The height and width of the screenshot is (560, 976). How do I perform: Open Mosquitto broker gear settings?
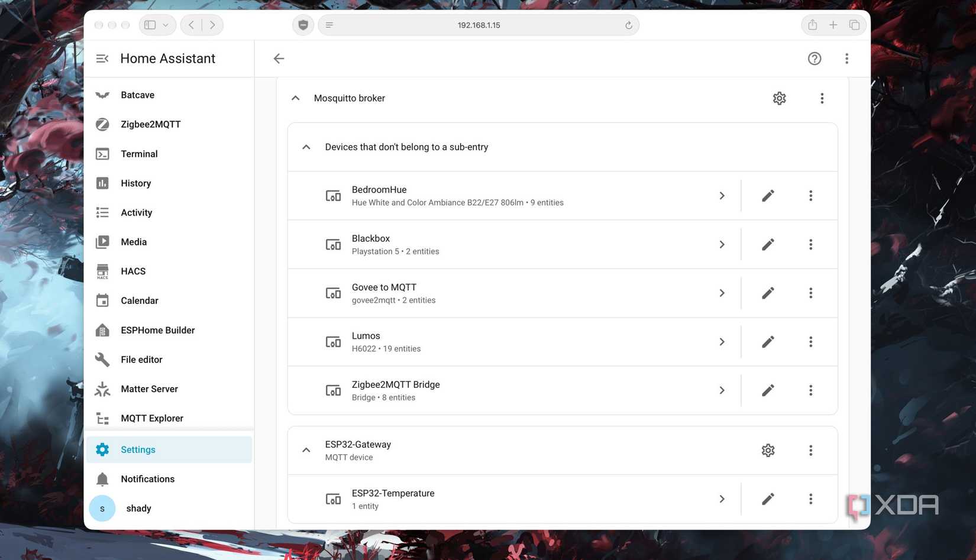coord(779,98)
